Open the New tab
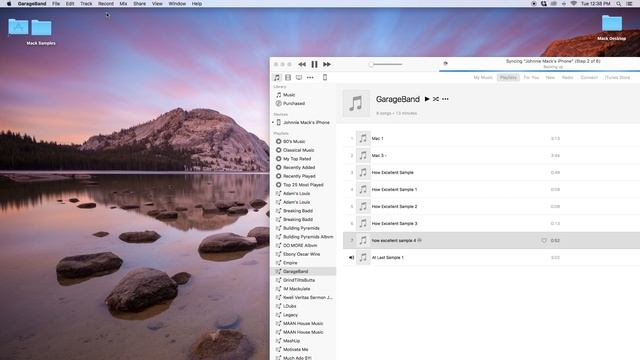The image size is (640, 360). tap(550, 78)
